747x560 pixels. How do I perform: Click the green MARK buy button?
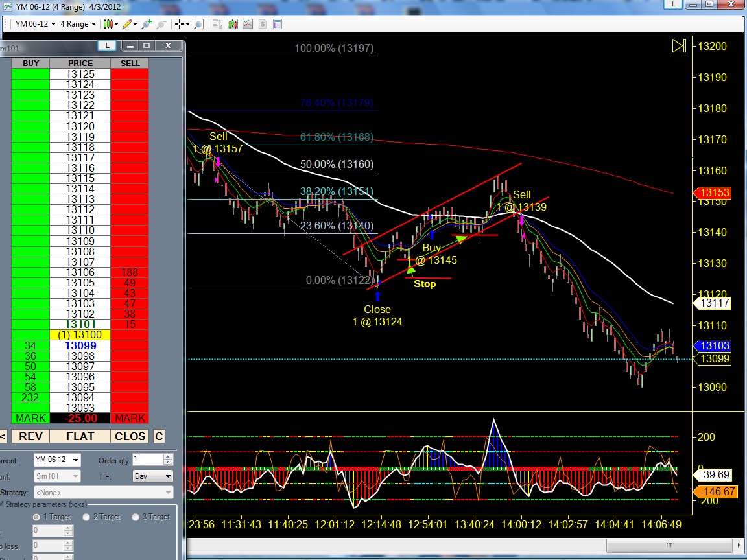pos(30,418)
